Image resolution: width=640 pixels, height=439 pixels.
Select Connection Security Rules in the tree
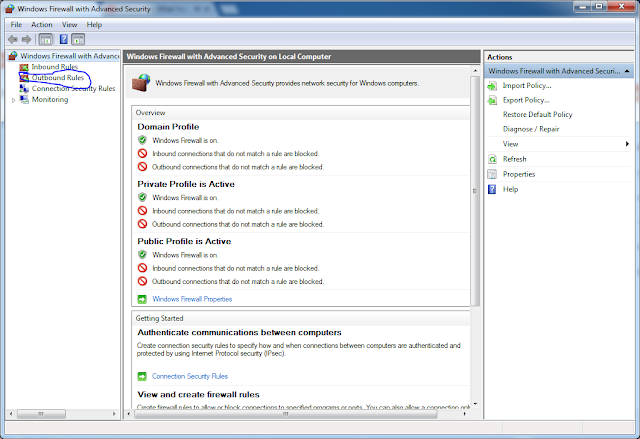click(x=73, y=89)
